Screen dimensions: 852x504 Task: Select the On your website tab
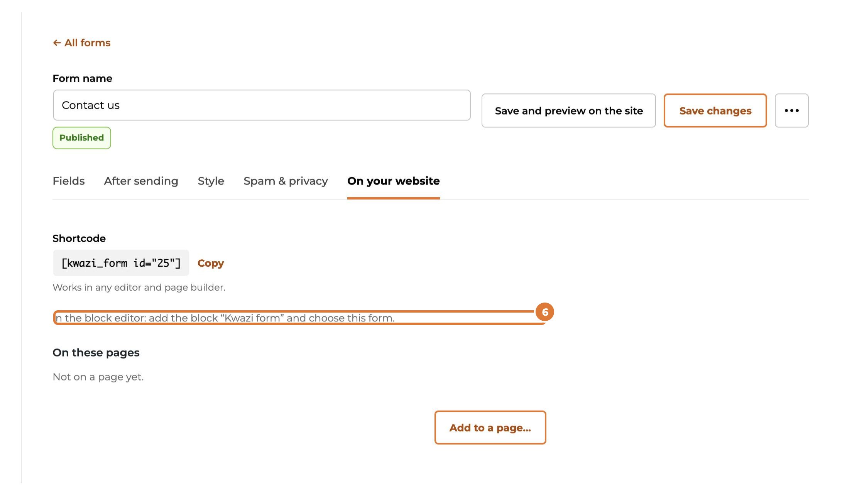click(393, 181)
